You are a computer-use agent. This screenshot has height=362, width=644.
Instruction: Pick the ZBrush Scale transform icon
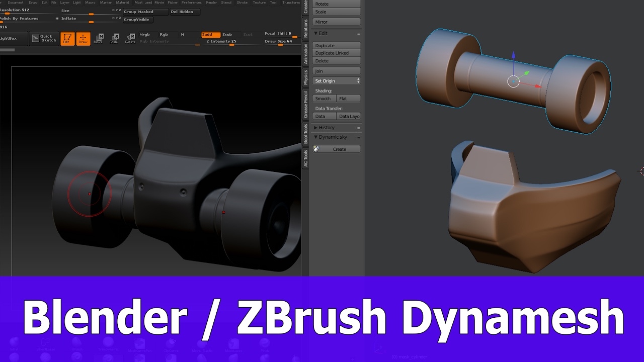pyautogui.click(x=114, y=39)
